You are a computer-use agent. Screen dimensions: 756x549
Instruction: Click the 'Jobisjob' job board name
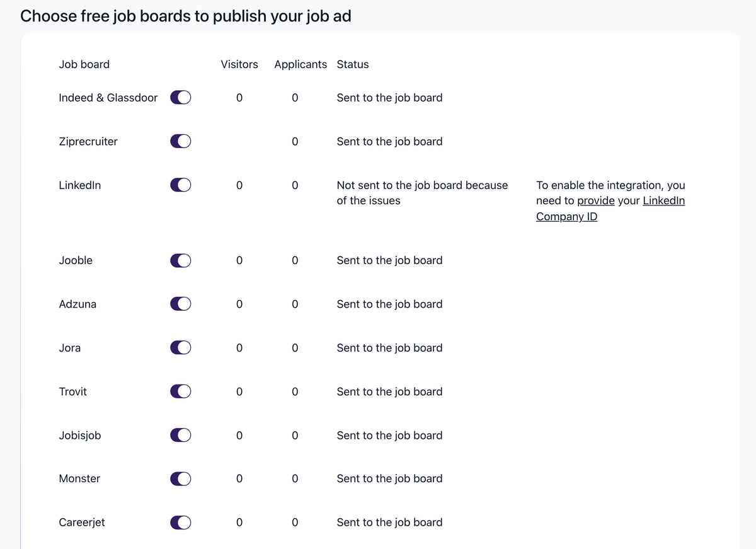pyautogui.click(x=80, y=435)
